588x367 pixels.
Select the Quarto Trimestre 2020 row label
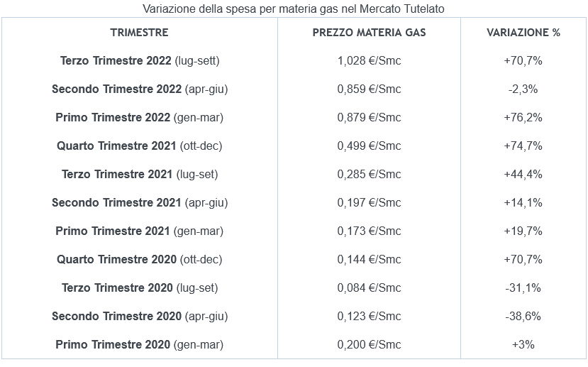click(140, 260)
